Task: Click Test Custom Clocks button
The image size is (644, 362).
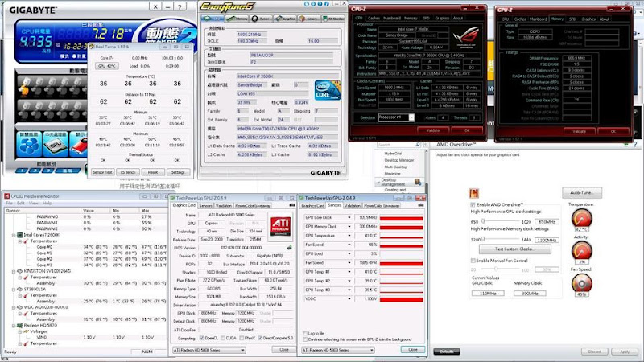Action: pos(515,249)
